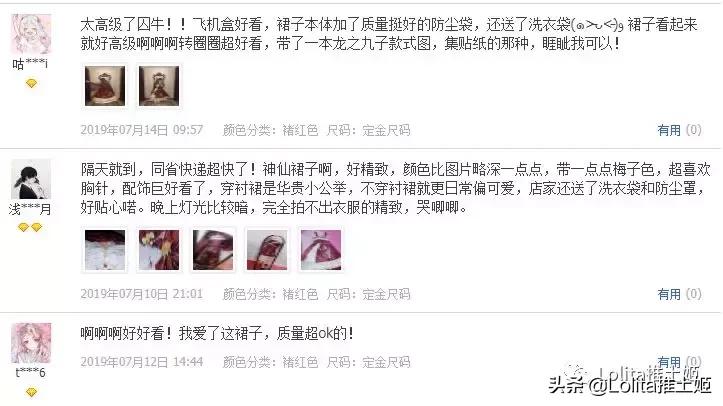The image size is (723, 406).
Task: Open the fourth photo in 浅***月's review
Action: click(267, 250)
